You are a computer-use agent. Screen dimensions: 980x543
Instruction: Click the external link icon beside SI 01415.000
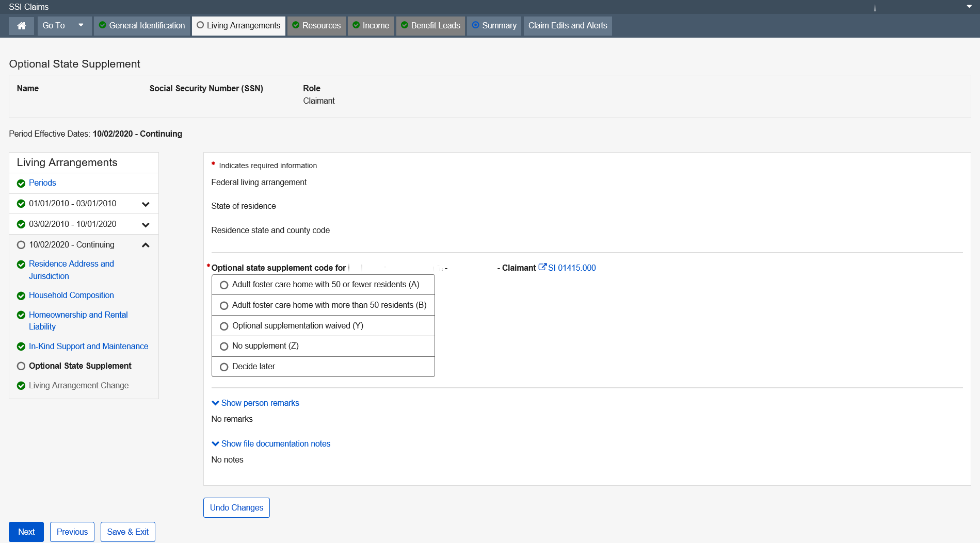click(x=542, y=267)
